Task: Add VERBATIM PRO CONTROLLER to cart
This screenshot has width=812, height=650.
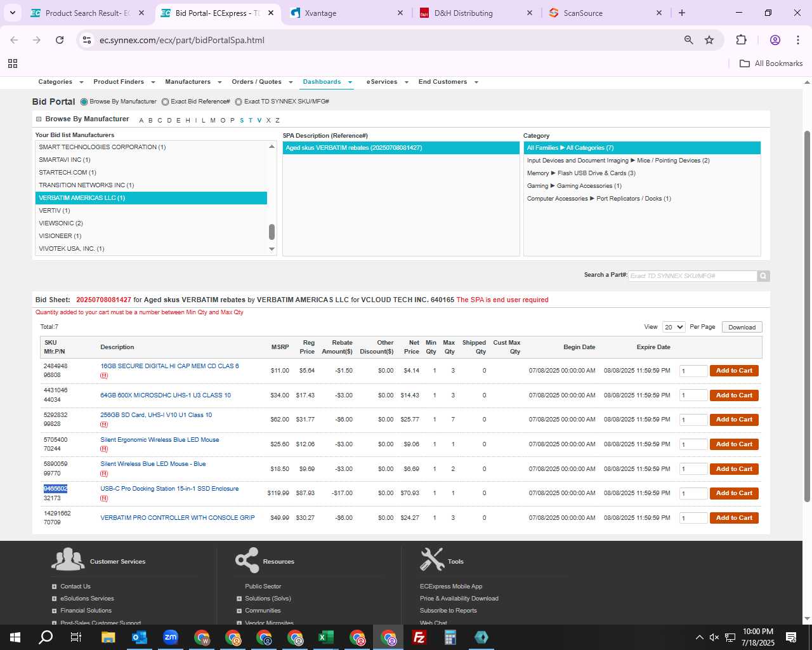Action: [734, 518]
